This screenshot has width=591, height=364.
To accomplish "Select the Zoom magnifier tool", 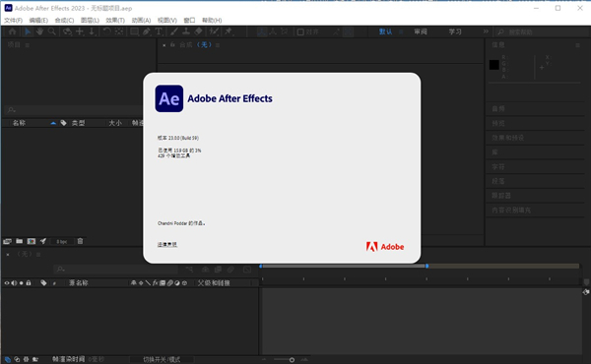I will tap(51, 31).
